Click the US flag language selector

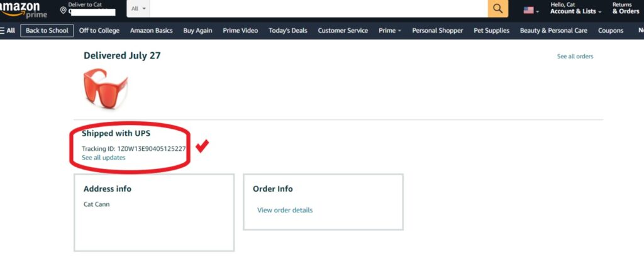pos(531,10)
